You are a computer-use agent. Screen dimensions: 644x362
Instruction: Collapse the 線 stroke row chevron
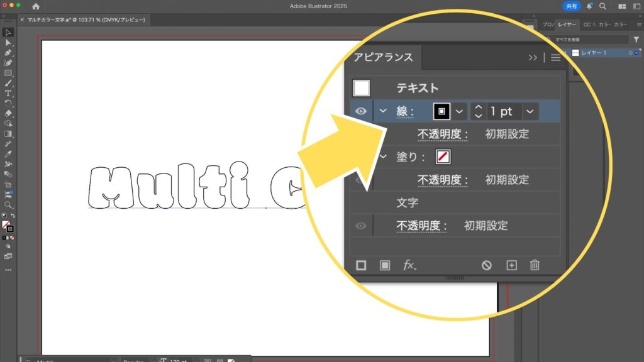383,111
